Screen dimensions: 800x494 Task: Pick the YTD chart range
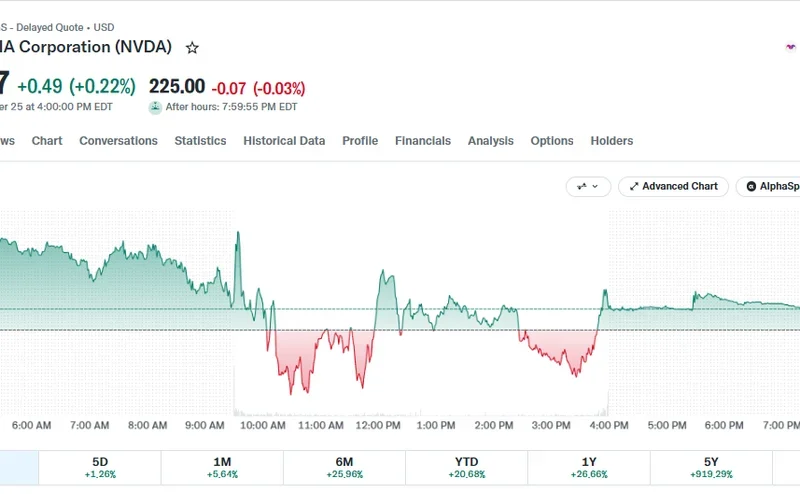[467, 467]
